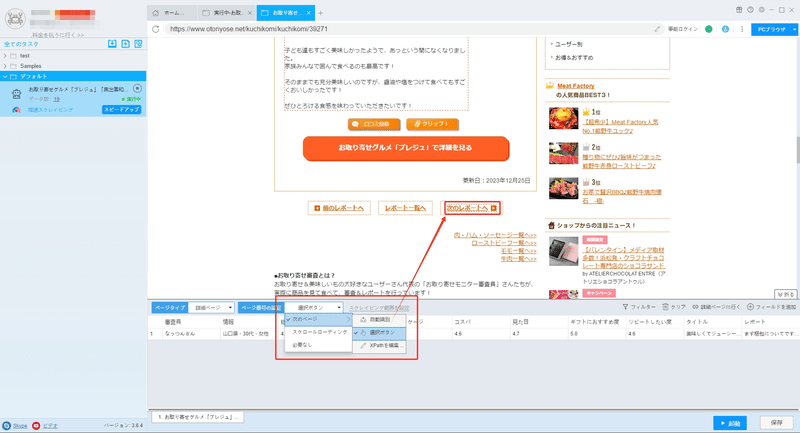Collapse the data panel with 折る button

(785, 294)
